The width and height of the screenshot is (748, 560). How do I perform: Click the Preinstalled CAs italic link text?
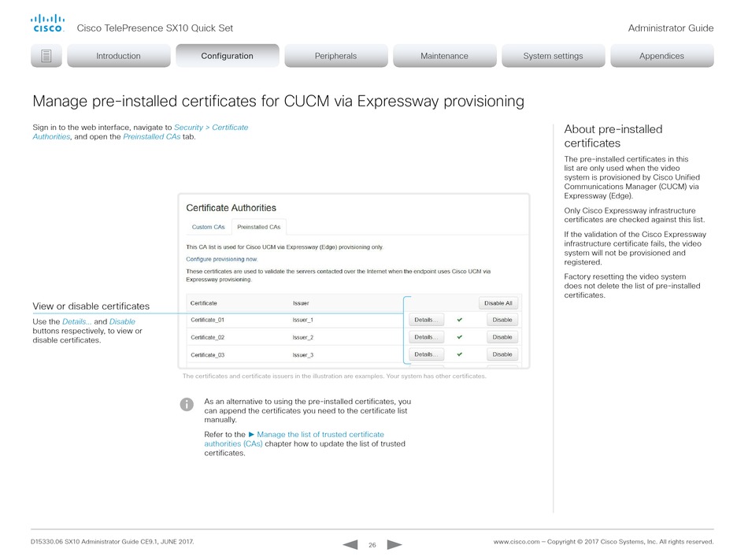(x=152, y=136)
